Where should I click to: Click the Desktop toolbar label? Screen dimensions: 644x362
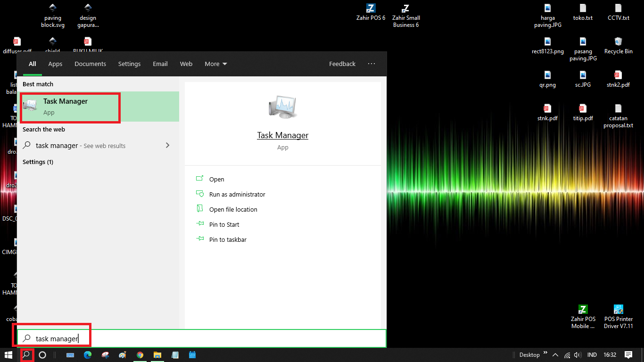[529, 355]
